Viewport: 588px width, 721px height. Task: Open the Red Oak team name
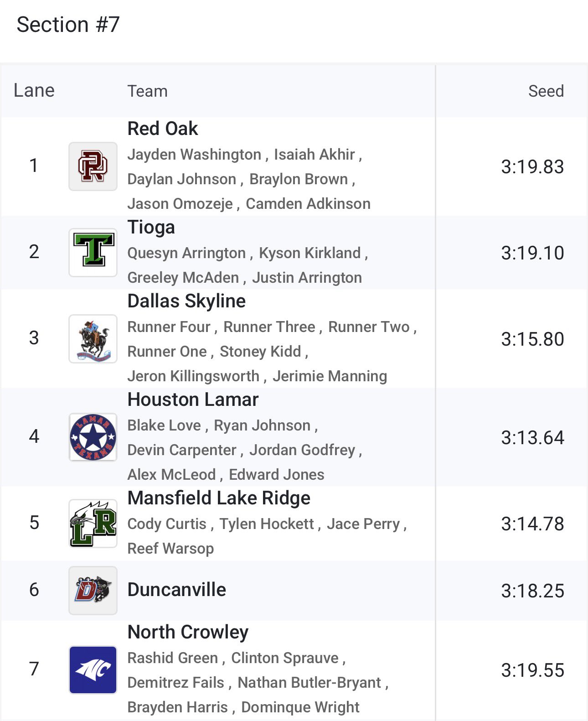[163, 129]
